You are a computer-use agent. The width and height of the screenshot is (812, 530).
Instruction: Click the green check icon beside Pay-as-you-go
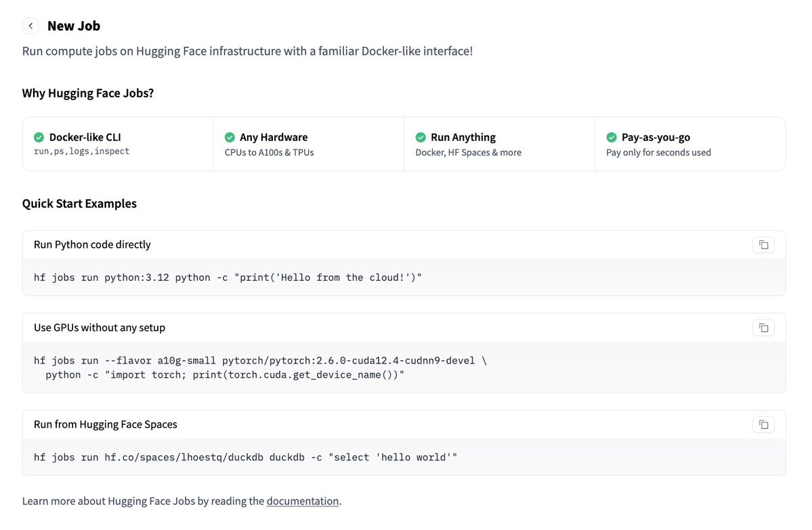pos(612,137)
